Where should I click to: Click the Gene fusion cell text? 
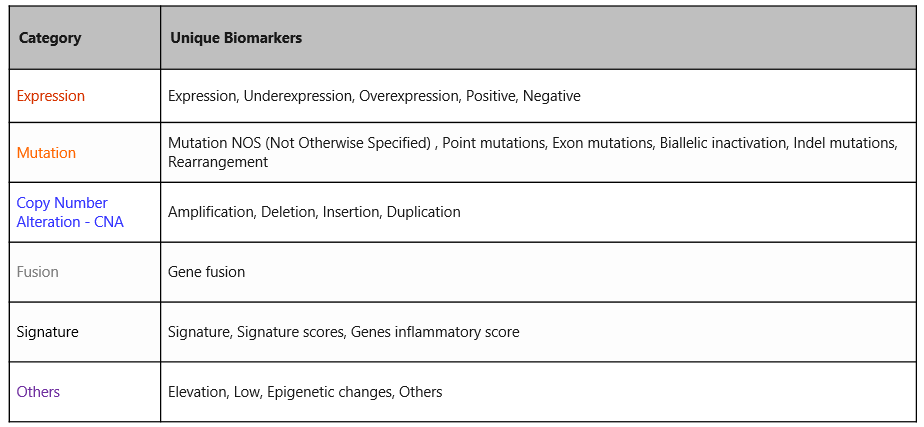click(x=206, y=272)
